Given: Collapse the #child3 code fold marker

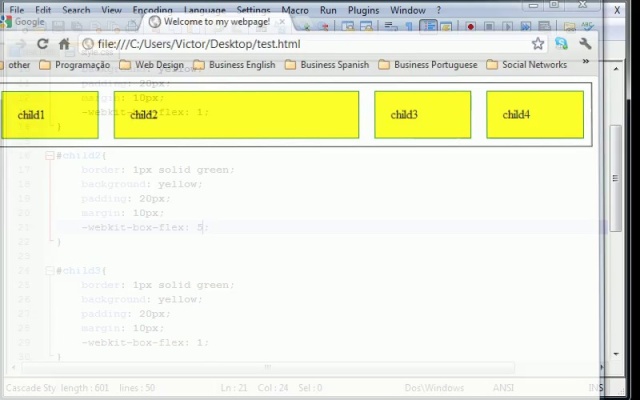Looking at the screenshot, I should click(50, 271).
